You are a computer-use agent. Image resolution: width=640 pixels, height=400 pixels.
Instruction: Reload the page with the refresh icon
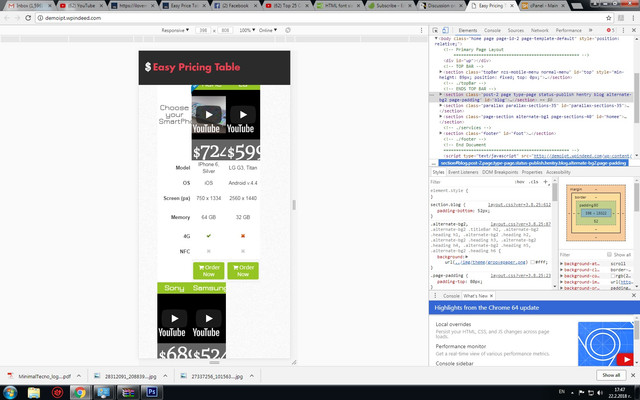28,18
